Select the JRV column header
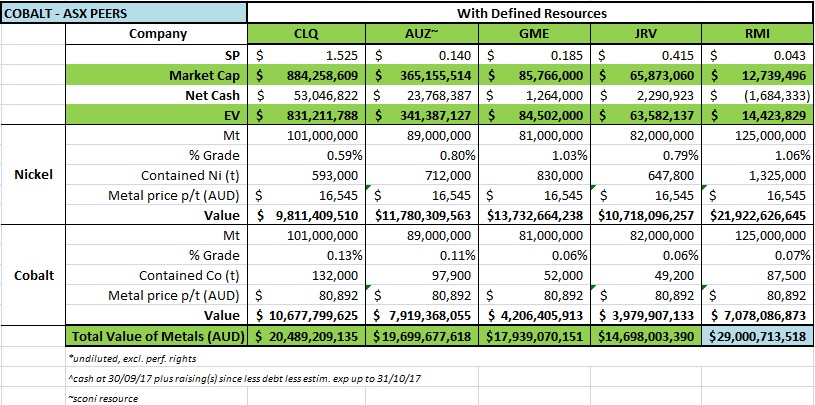Image resolution: width=815 pixels, height=405 pixels. point(646,35)
